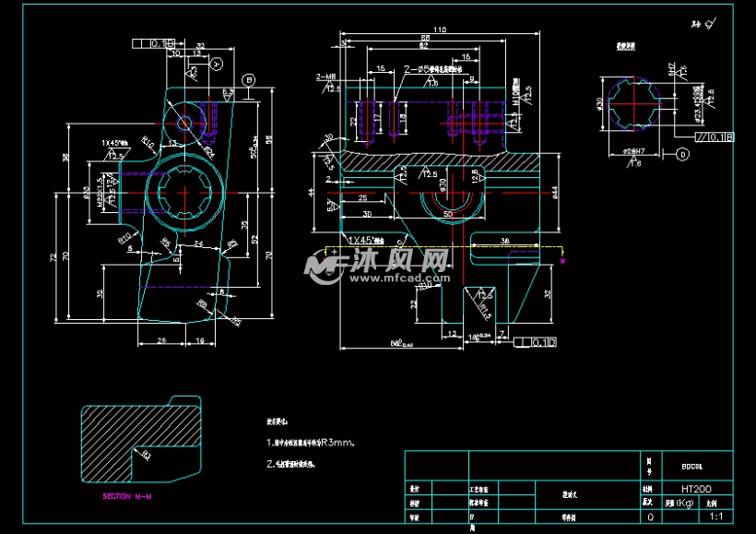Click the 52 vertical dimension on left view
Viewport: 756px width, 534px height.
tap(254, 239)
